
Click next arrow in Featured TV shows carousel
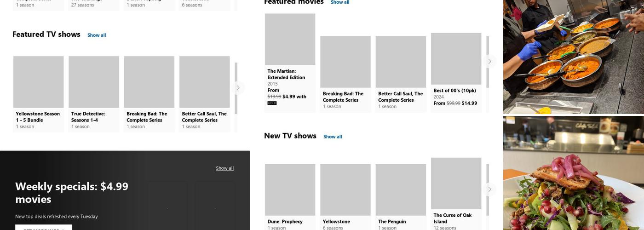click(x=238, y=88)
